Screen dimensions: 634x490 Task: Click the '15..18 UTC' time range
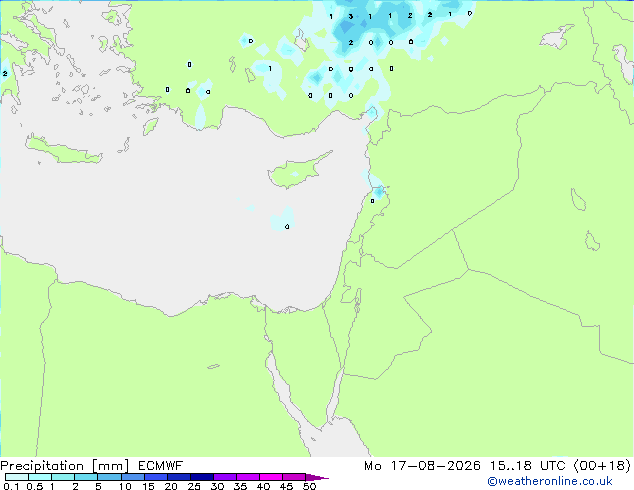(x=527, y=466)
